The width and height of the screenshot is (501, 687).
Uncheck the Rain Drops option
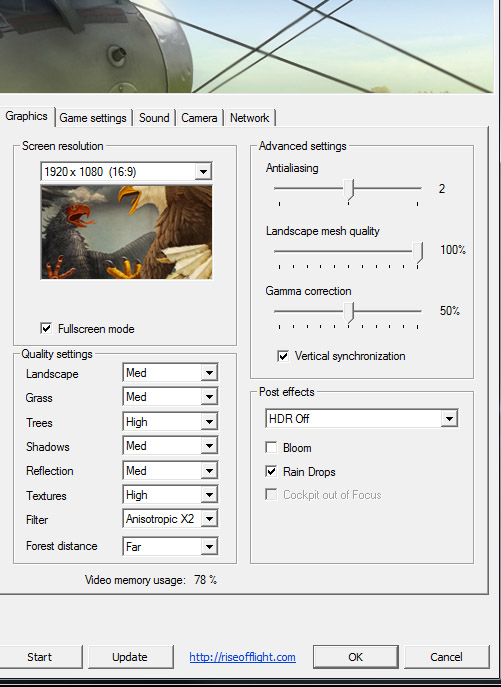pyautogui.click(x=271, y=471)
